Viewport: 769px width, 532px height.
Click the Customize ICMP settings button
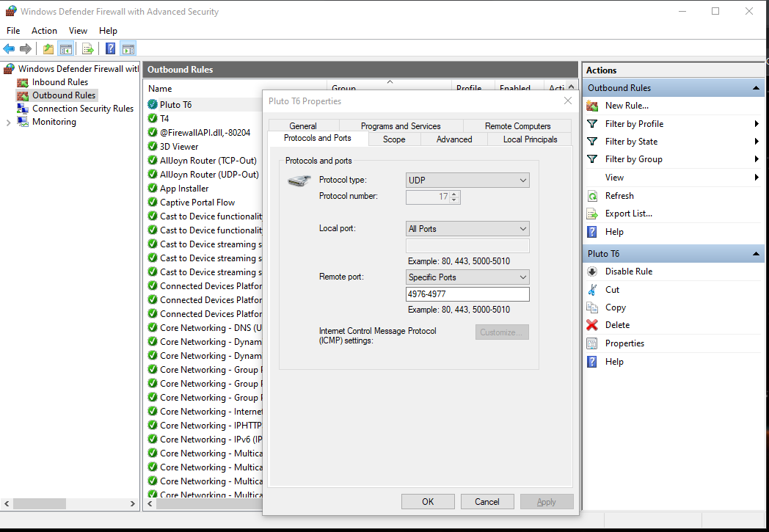tap(502, 332)
